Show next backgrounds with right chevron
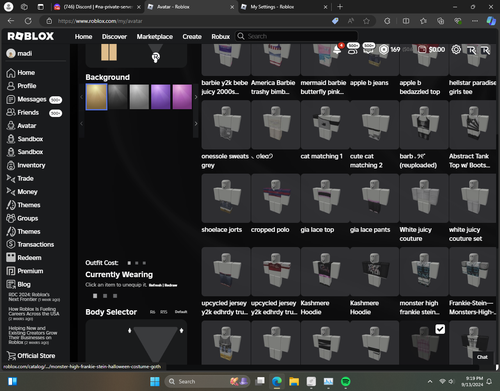Screen dimensions: 500x391 pos(196,97)
